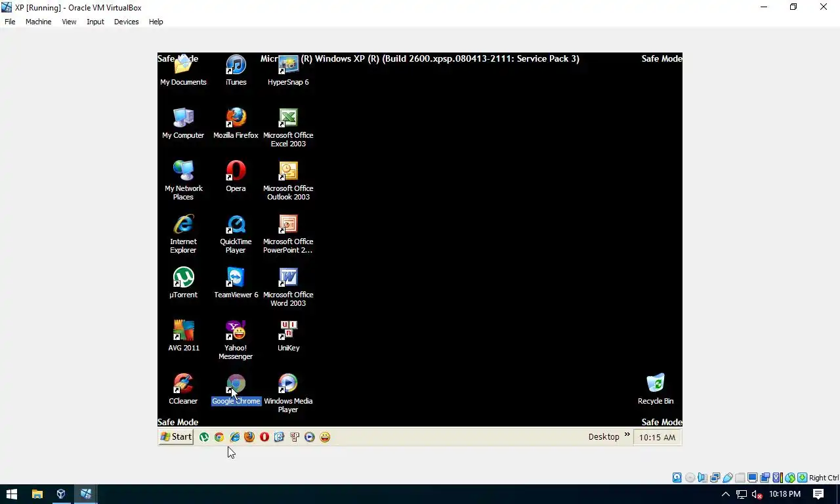The image size is (840, 504).
Task: Click the VirtualBox hard disk activity indicator
Action: point(677,478)
